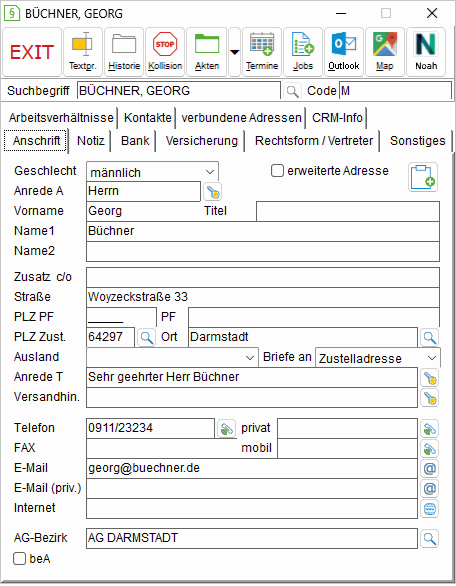Click the PLZ Zust. search magnifier
Viewport: 456px width, 586px height.
pos(146,337)
